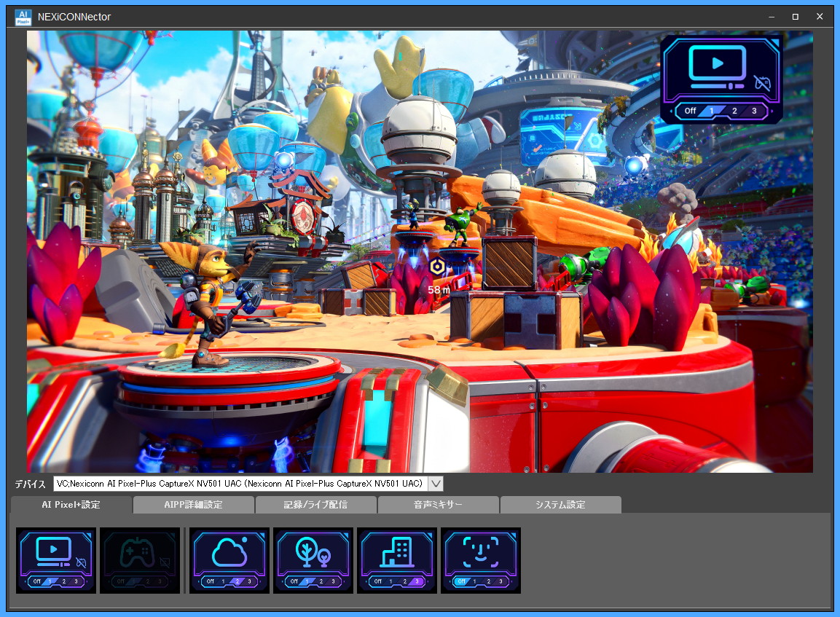Select level 2 on cloud card
Viewport: 840px width, 617px height.
tap(238, 581)
